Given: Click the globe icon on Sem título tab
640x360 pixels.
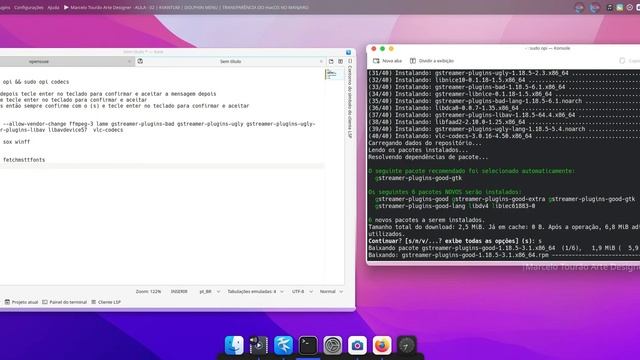Looking at the screenshot, I should pyautogui.click(x=140, y=61).
